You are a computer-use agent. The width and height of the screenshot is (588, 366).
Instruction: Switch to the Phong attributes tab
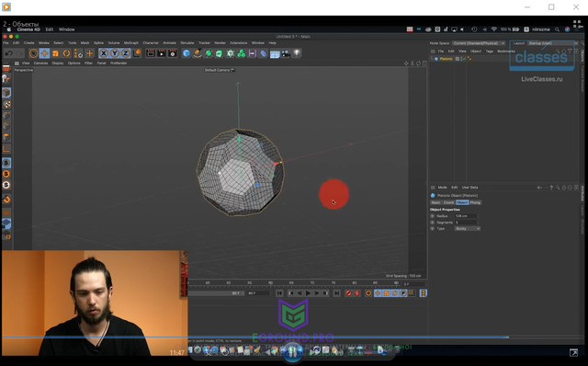pos(475,202)
